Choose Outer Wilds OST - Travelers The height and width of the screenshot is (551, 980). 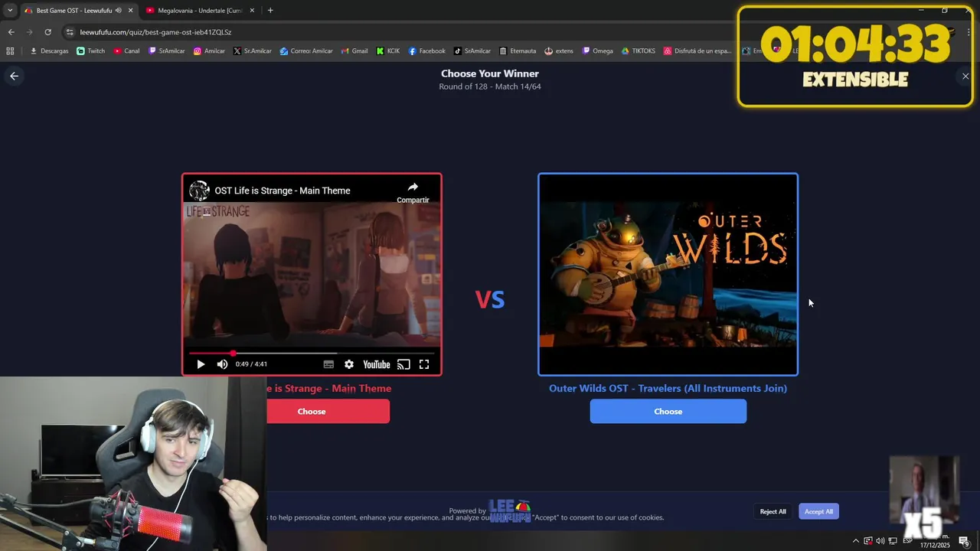668,412
